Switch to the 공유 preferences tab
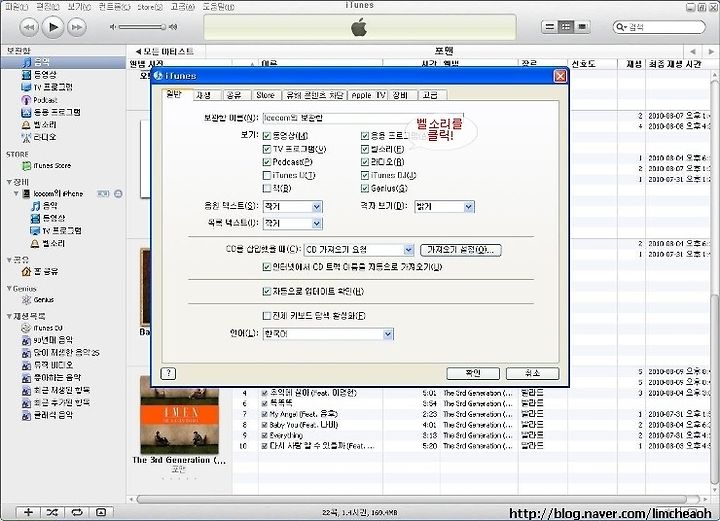 tap(234, 95)
